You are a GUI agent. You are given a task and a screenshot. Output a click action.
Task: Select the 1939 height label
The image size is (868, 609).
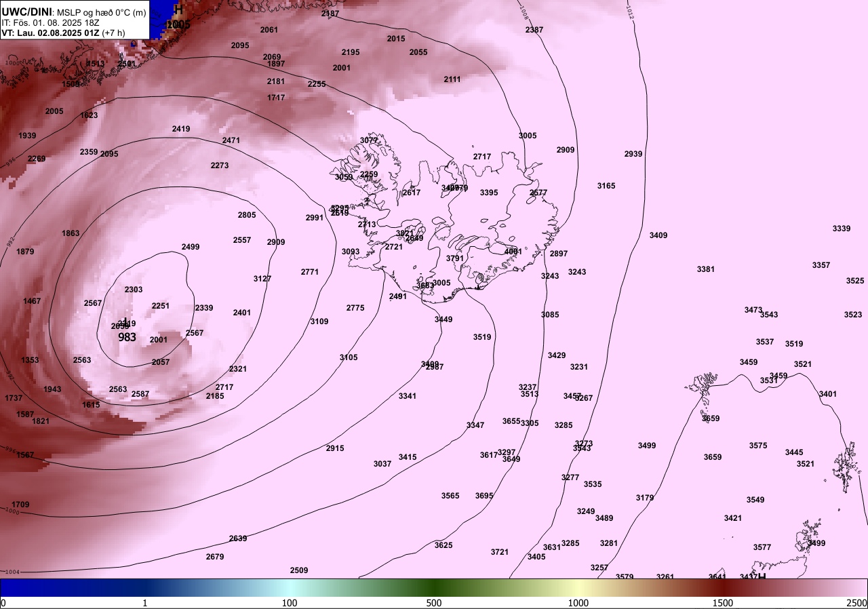click(x=28, y=136)
